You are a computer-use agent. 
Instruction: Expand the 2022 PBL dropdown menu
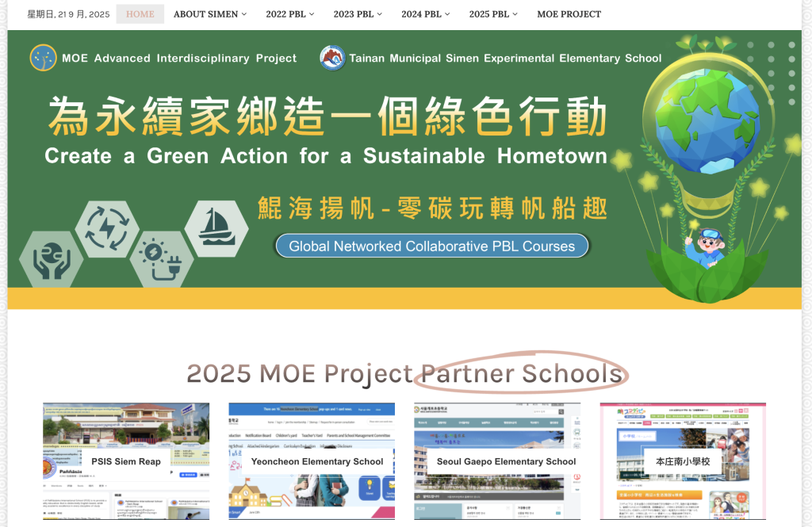tap(290, 14)
